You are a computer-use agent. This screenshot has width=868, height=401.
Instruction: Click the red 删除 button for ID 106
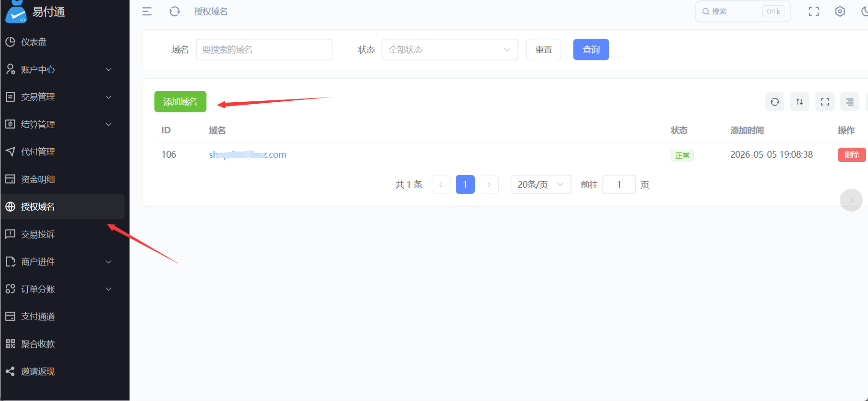(852, 155)
